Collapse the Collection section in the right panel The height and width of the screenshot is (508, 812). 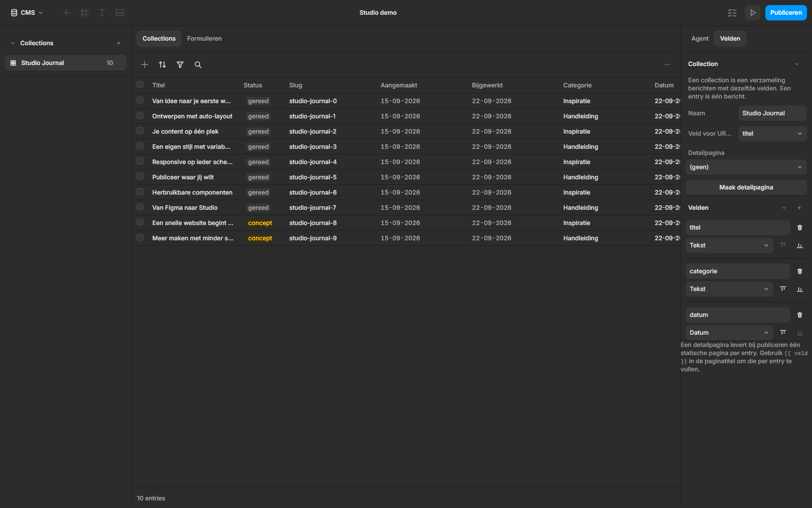797,64
